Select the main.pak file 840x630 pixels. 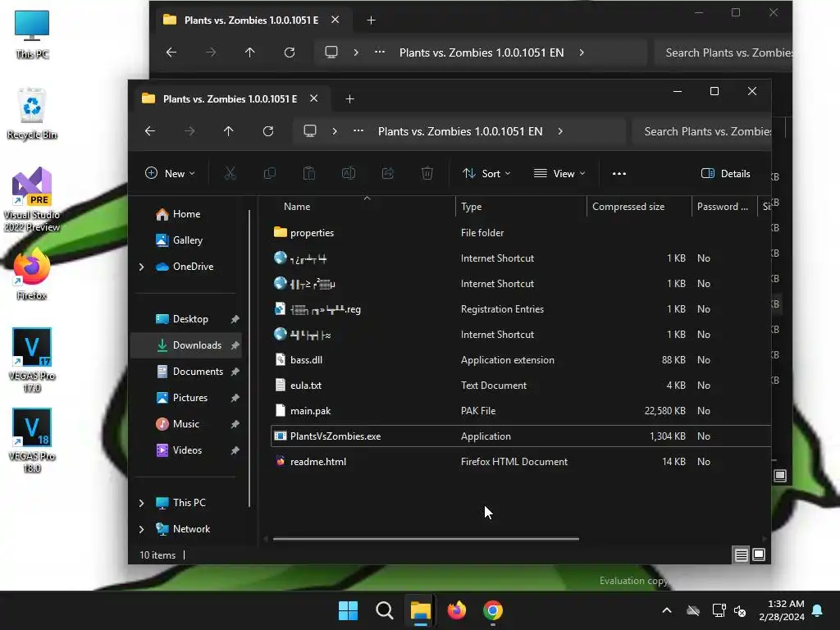point(521,412)
